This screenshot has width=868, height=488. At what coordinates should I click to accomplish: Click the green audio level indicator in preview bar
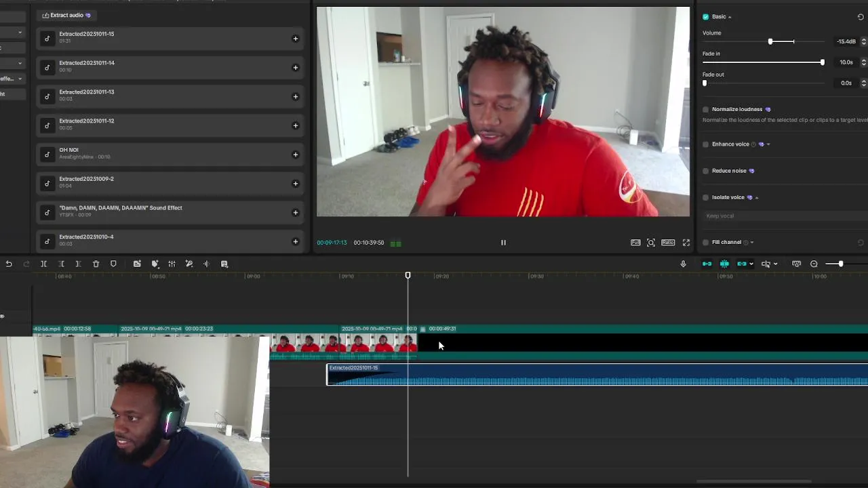pos(395,243)
